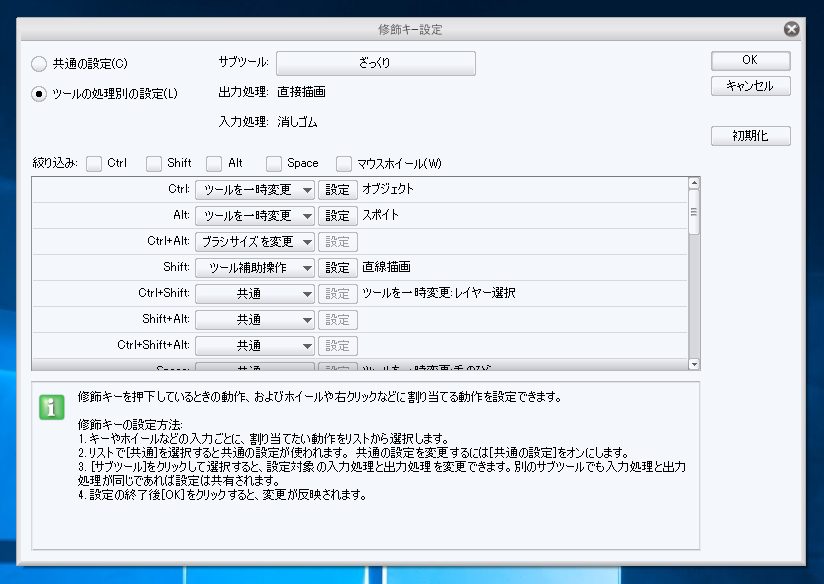Select ツールの処理別の設定(L) radio button
The image size is (824, 584).
(x=39, y=94)
